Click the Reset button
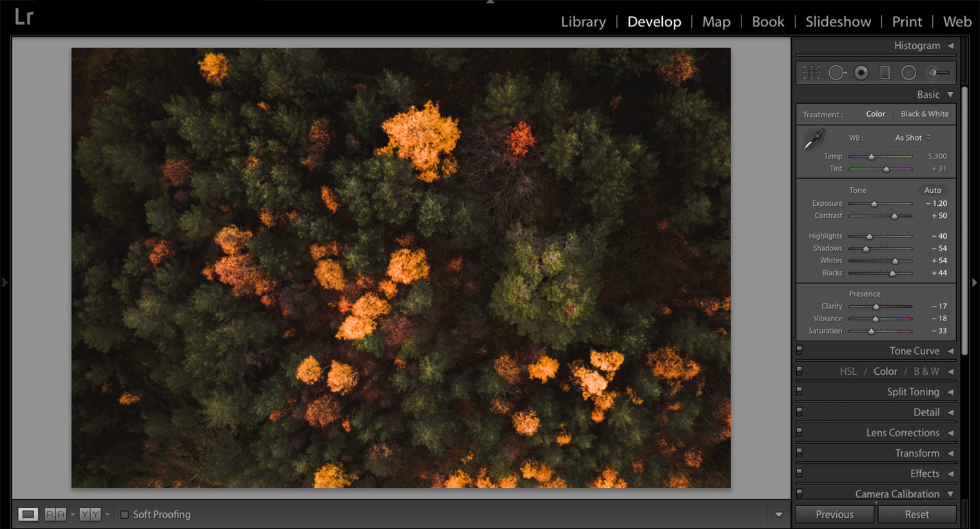 click(917, 514)
